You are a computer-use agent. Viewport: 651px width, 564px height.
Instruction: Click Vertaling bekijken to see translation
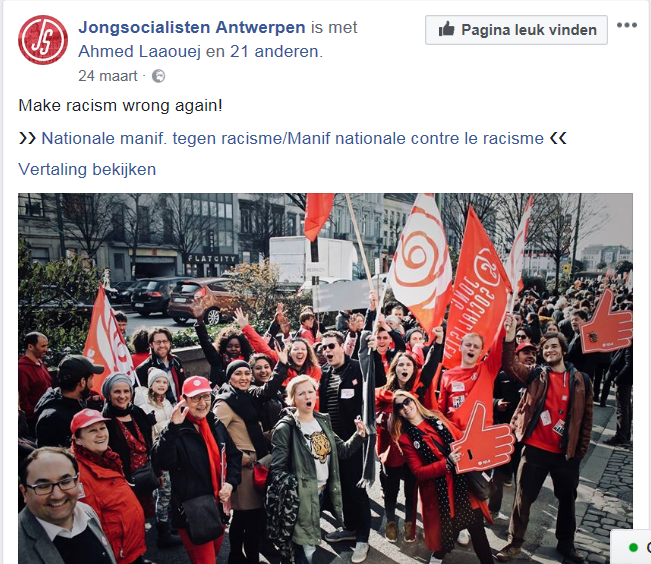point(87,169)
